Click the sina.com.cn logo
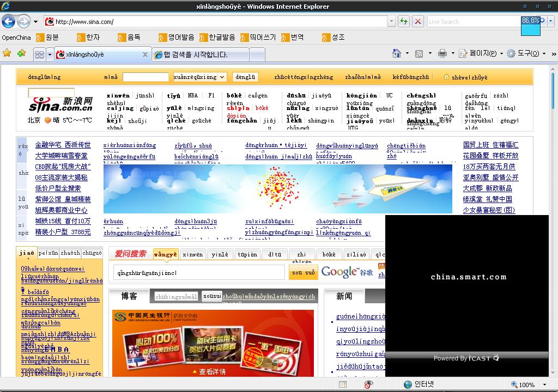Viewport: 558px width, 392px height. coord(61,104)
